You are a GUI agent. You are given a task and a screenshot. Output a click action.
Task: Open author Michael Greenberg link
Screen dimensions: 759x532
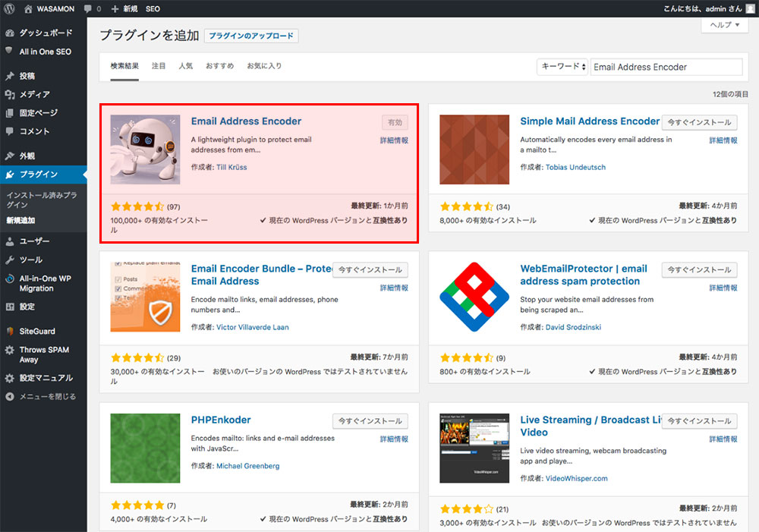click(x=248, y=466)
